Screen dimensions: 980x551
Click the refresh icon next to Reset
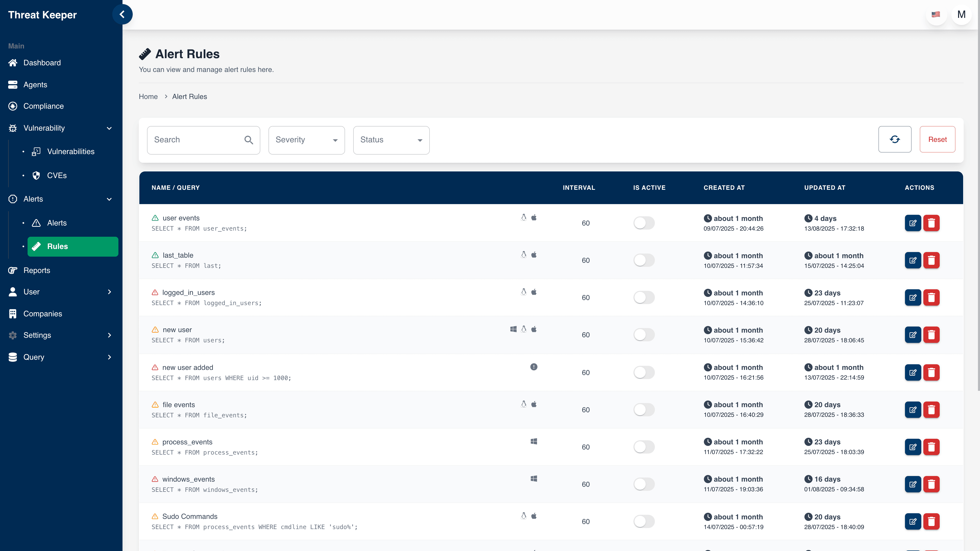point(895,139)
